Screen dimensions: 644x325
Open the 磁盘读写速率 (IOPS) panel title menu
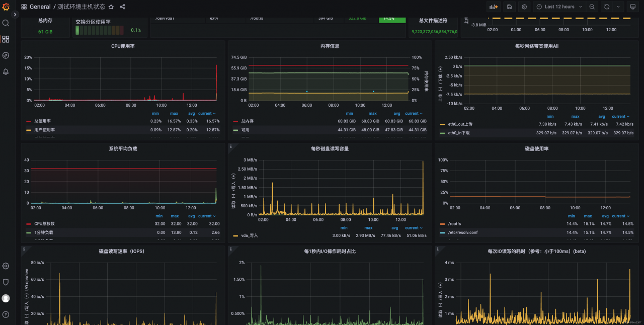point(123,251)
